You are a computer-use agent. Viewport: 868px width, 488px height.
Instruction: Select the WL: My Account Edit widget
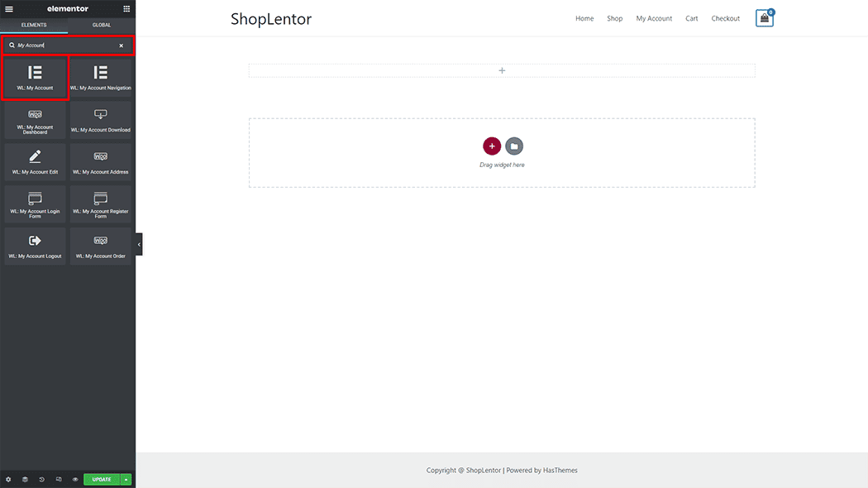click(x=35, y=162)
